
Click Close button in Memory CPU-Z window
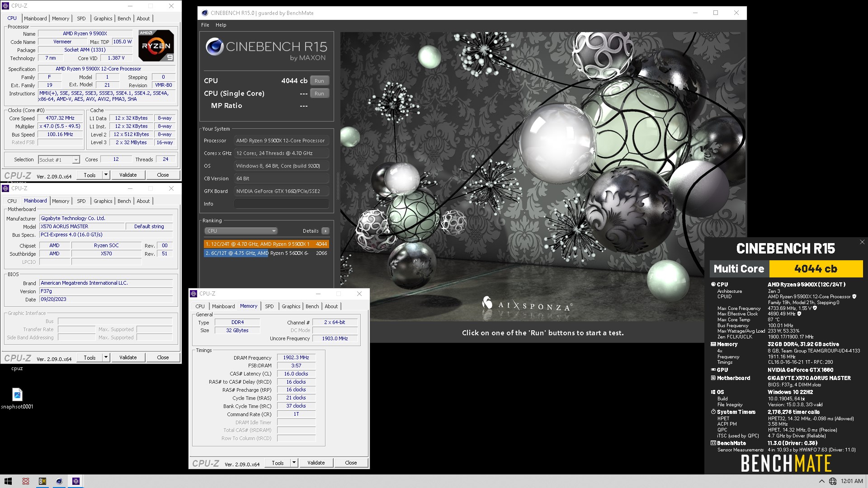(351, 463)
